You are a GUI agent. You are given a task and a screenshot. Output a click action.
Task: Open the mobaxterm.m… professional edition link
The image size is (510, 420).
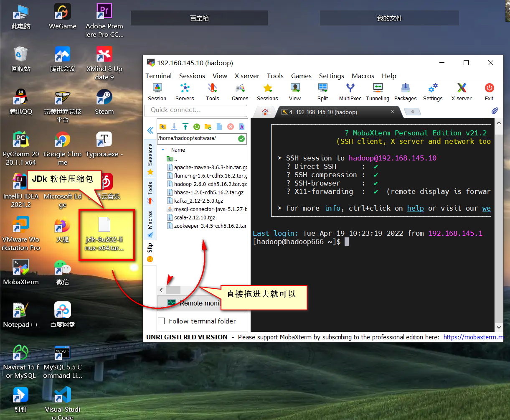tap(473, 337)
